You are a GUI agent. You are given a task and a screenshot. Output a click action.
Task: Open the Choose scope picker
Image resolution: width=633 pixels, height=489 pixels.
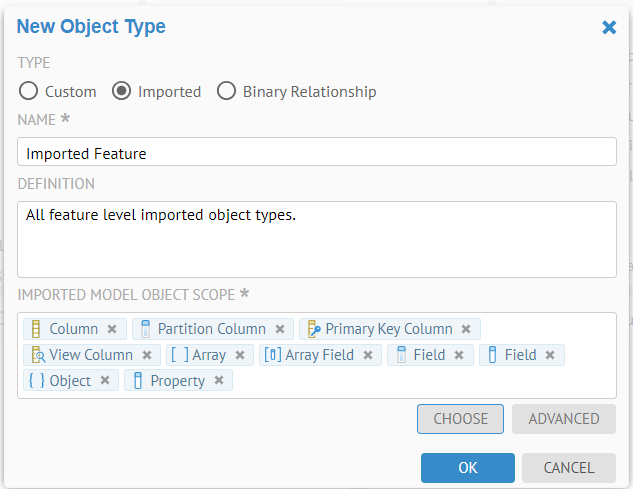point(460,419)
